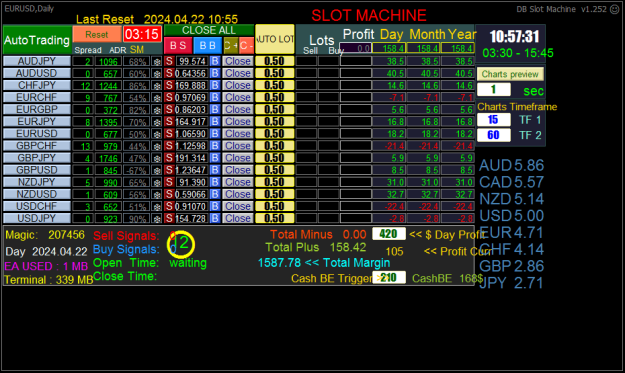Click the blue B buy icon for AUDJPY
Viewport: 625px width, 373px height.
pyautogui.click(x=215, y=61)
